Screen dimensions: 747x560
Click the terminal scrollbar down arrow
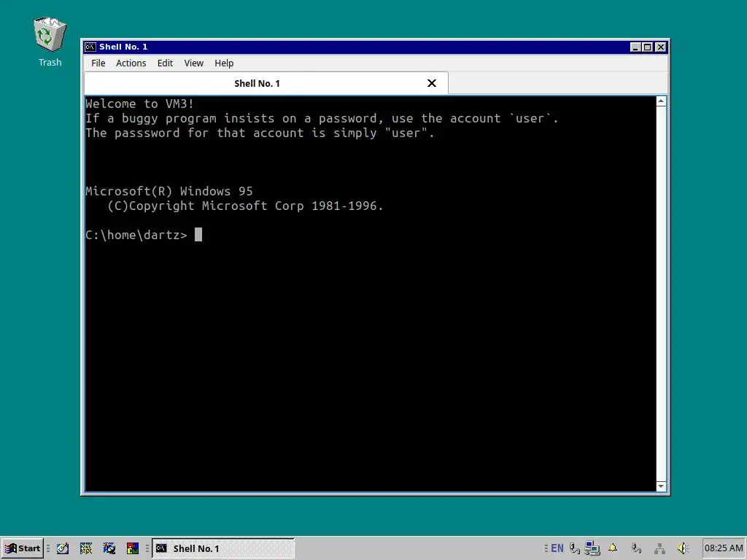pos(661,486)
